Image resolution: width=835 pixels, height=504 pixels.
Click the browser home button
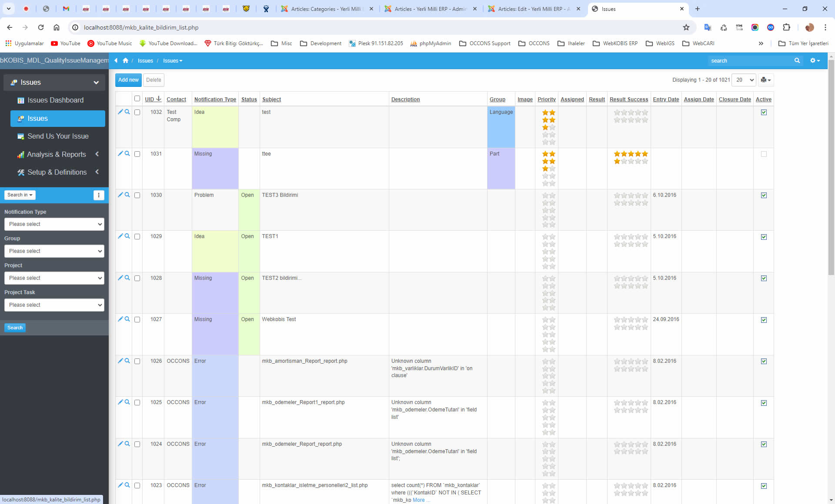[57, 27]
